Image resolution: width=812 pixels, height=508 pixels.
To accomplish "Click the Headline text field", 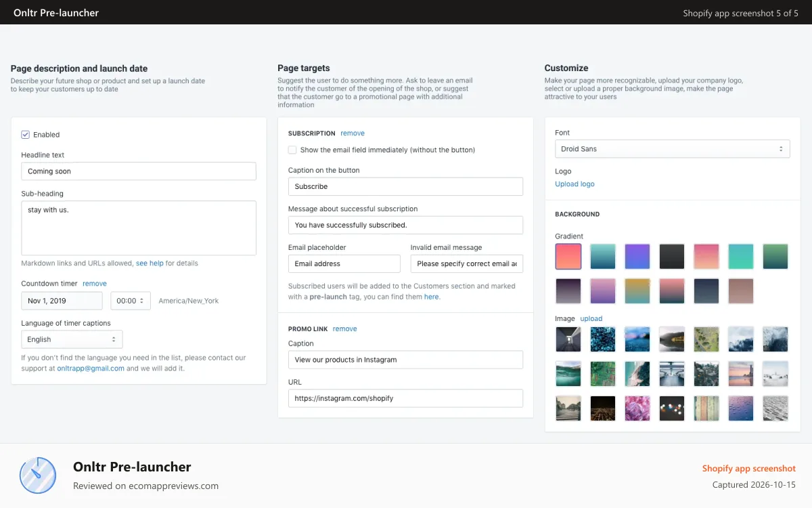I will click(x=139, y=171).
